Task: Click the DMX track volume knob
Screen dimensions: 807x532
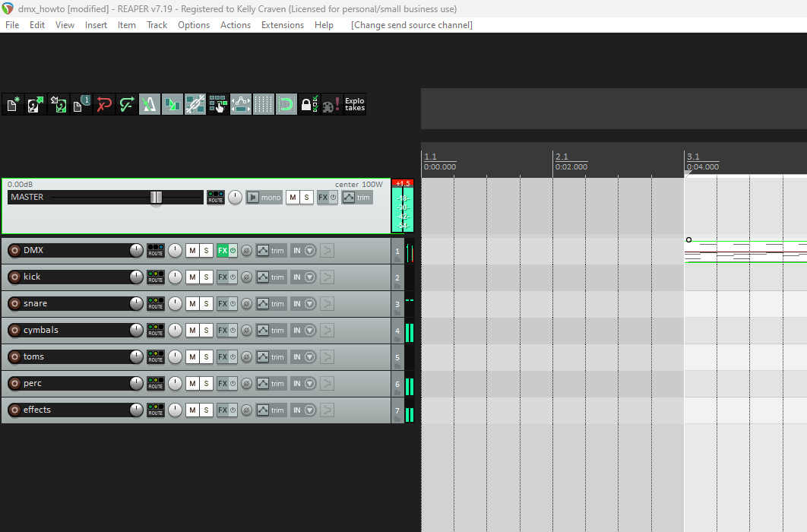Action: coord(136,251)
